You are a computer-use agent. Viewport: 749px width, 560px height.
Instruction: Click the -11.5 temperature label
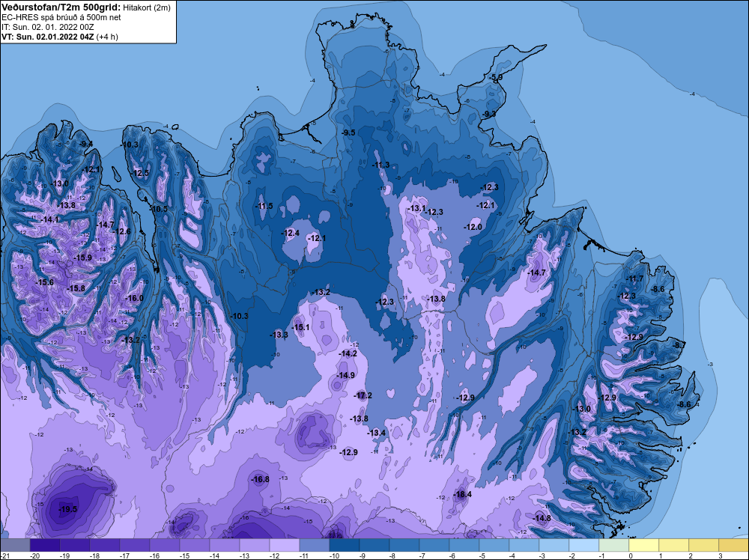pos(263,206)
